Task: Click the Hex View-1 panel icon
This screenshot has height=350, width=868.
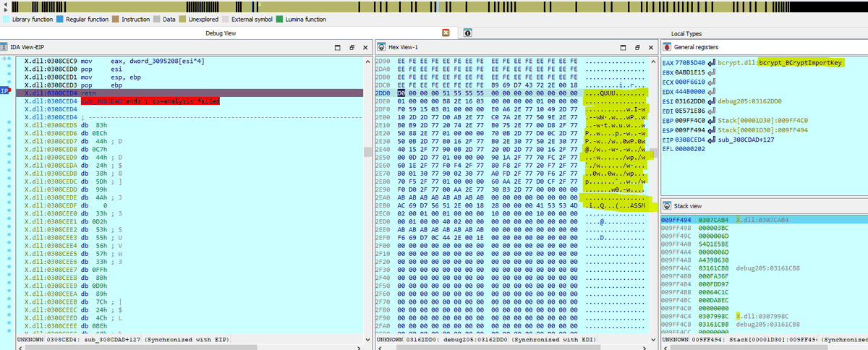Action: (382, 47)
